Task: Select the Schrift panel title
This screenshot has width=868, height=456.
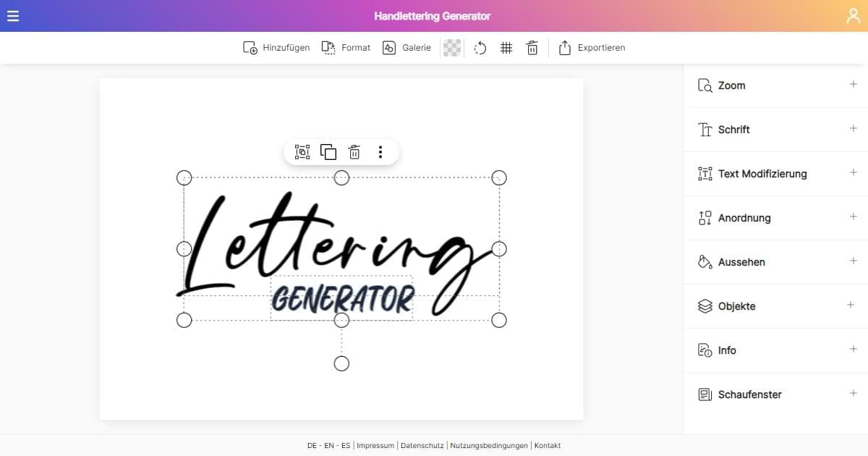Action: [x=733, y=130]
